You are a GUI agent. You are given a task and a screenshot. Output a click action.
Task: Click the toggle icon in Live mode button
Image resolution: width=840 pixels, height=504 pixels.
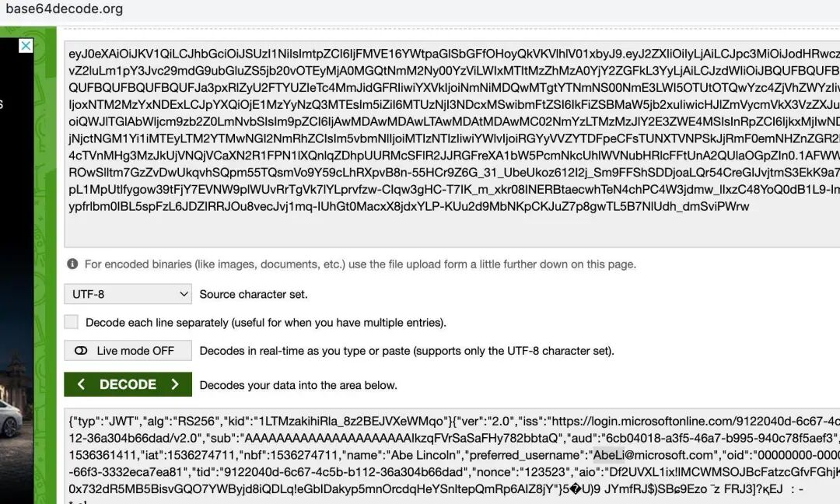coord(81,351)
